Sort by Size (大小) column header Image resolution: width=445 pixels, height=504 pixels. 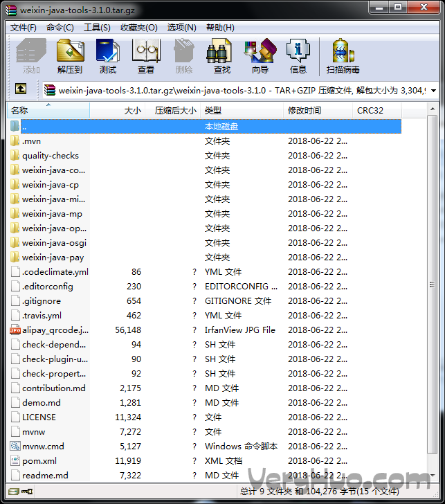pos(117,111)
